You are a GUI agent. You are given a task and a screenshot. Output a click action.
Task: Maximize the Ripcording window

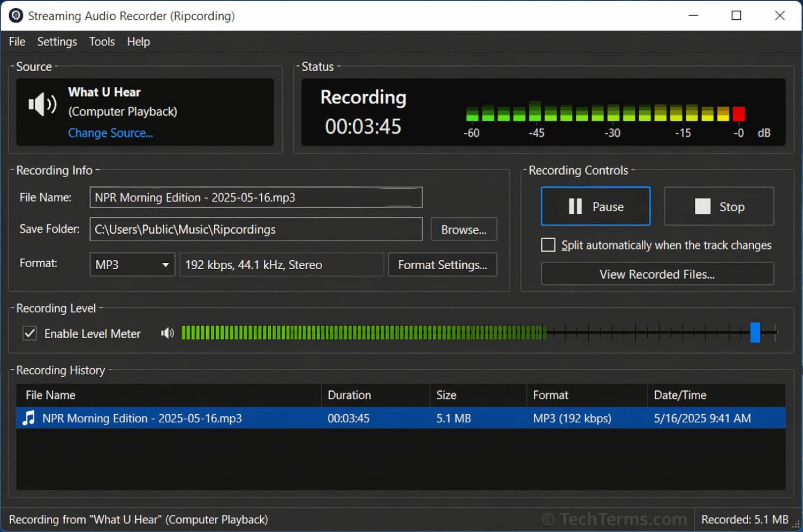pyautogui.click(x=737, y=16)
